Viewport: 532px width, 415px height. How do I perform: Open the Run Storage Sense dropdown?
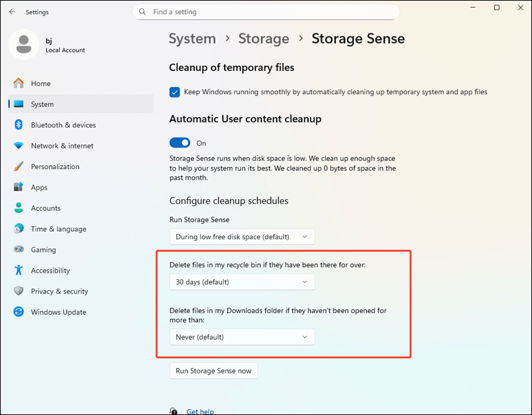(x=242, y=236)
